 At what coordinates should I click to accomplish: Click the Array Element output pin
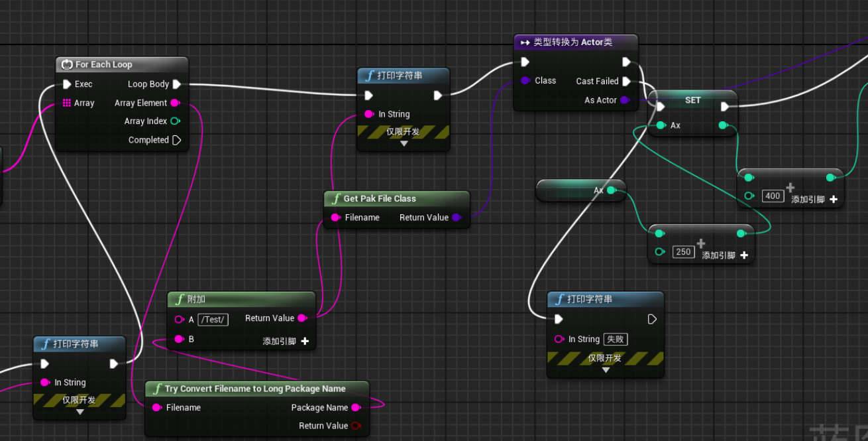(175, 103)
